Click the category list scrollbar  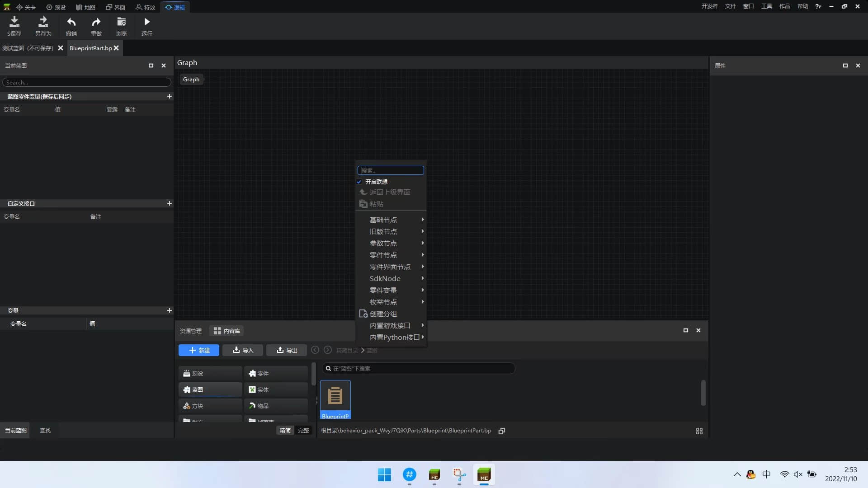[313, 374]
